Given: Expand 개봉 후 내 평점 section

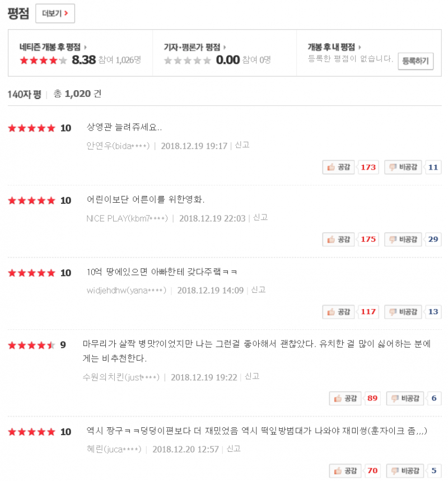Looking at the screenshot, I should (x=334, y=47).
